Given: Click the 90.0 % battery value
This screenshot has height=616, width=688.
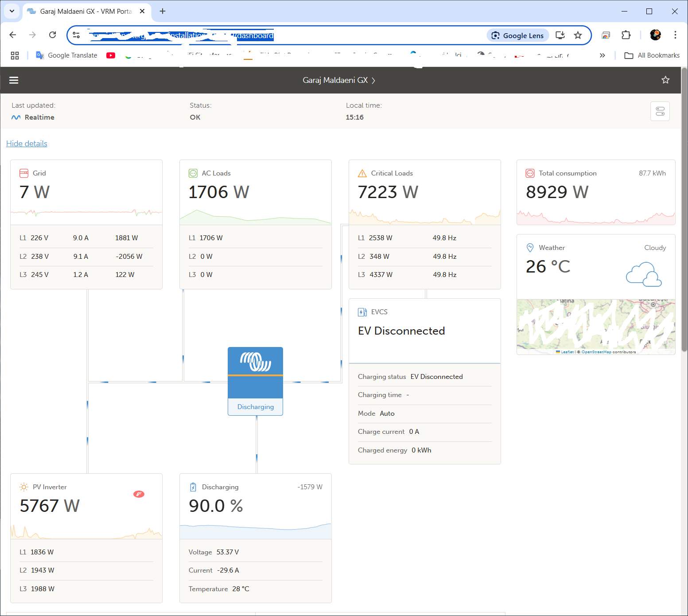Looking at the screenshot, I should point(216,506).
